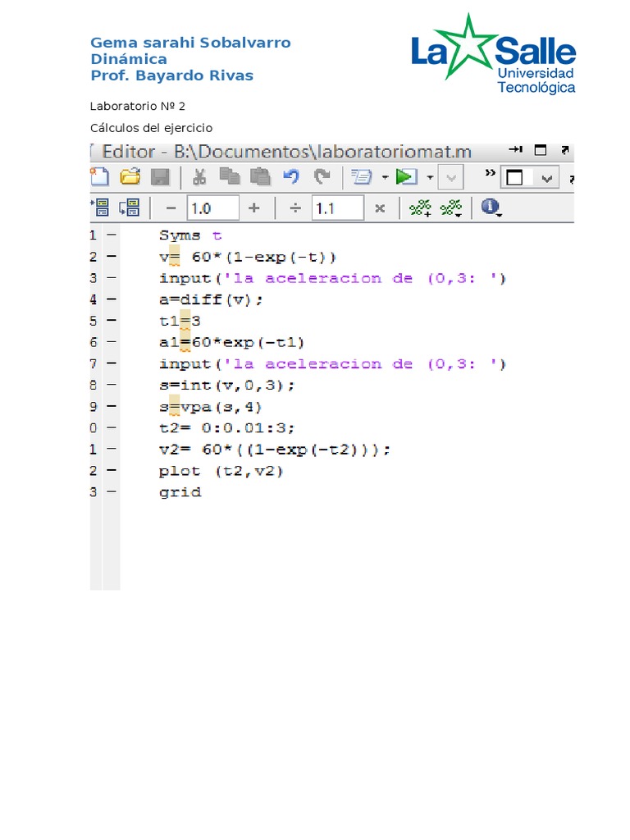Click the Evaluate cell and advance icon
The image size is (630, 840).
point(101,208)
